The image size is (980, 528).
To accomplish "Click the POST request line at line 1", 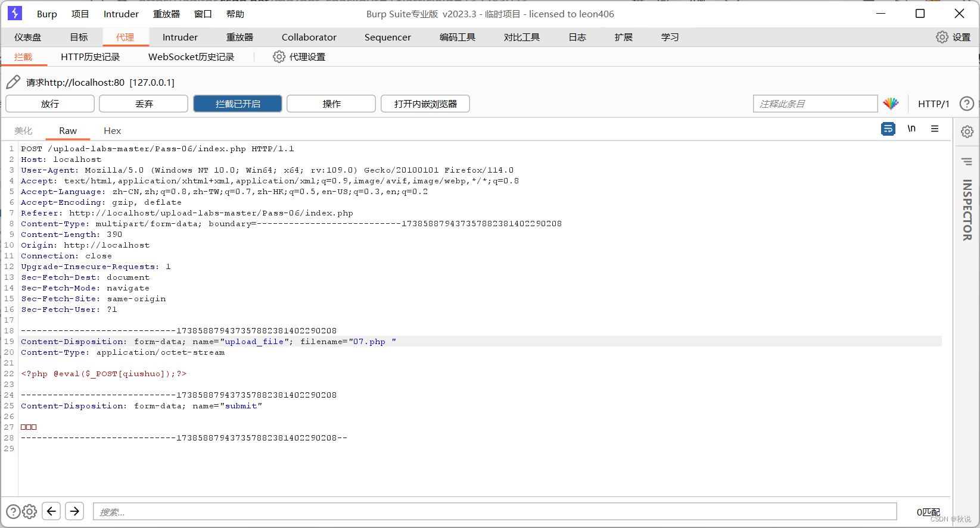I will [x=157, y=149].
